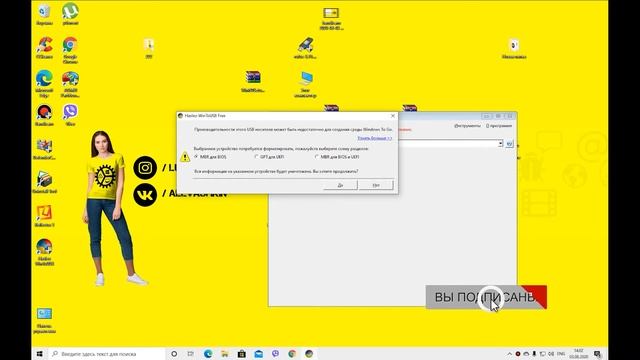The height and width of the screenshot is (360, 640).
Task: Launch the µTorrent desktop shortcut
Action: click(x=70, y=15)
